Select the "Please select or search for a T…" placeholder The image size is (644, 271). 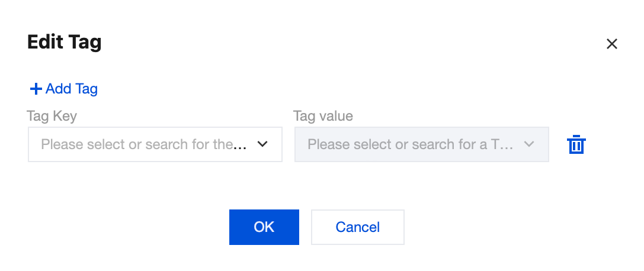pos(410,144)
